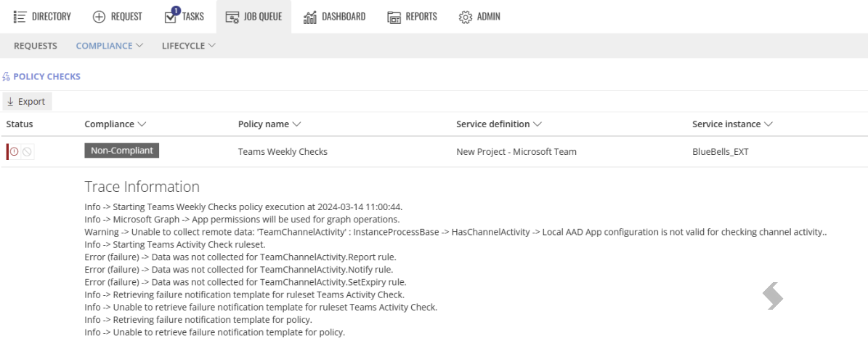Click the Teams Weekly Checks policy name
Image resolution: width=868 pixels, height=341 pixels.
pyautogui.click(x=283, y=151)
